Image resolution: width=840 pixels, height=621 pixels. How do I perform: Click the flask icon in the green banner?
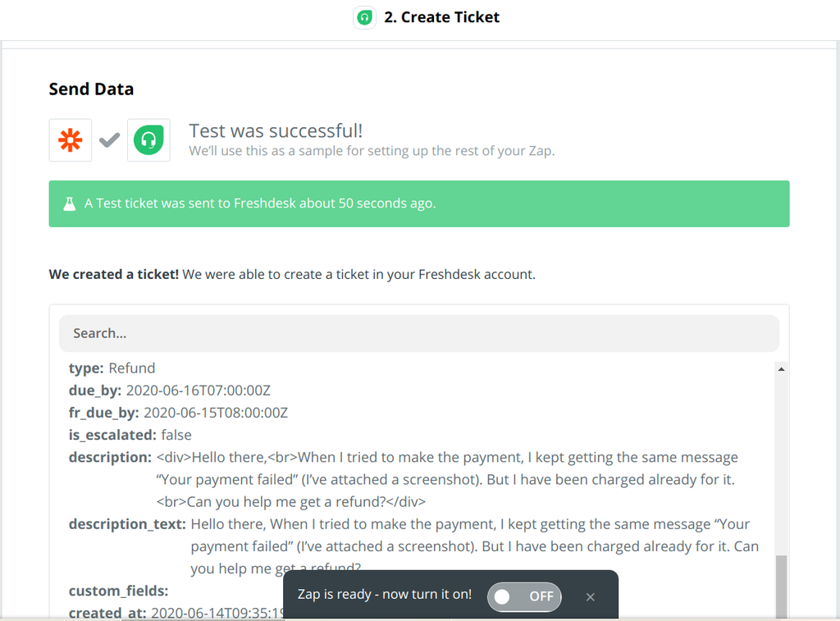point(69,203)
